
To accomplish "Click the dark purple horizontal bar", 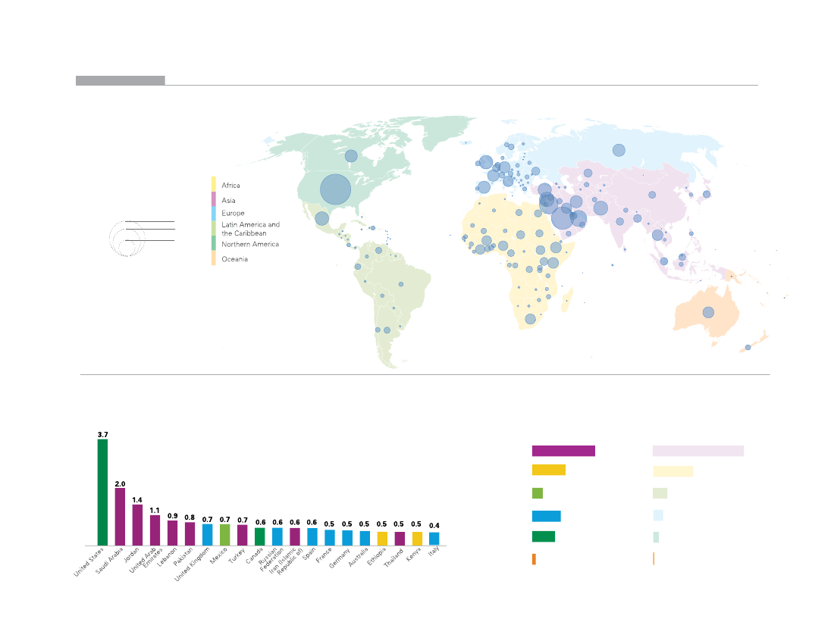I will pos(563,451).
